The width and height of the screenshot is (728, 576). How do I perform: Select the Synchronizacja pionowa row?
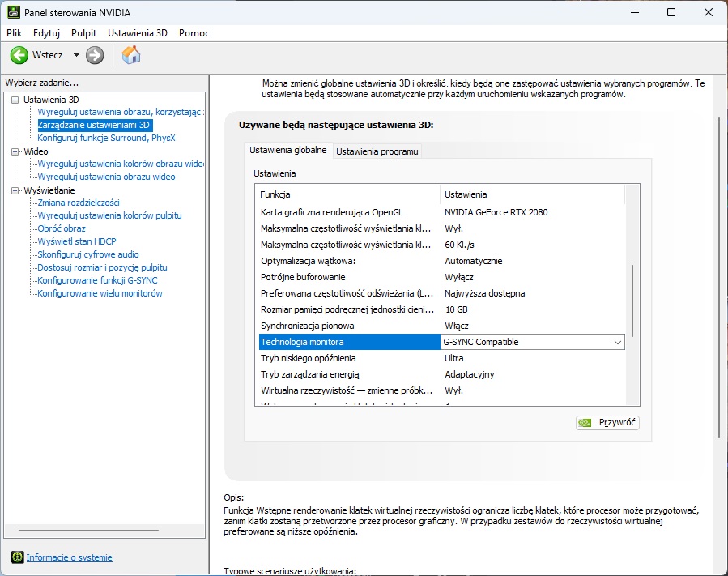442,326
